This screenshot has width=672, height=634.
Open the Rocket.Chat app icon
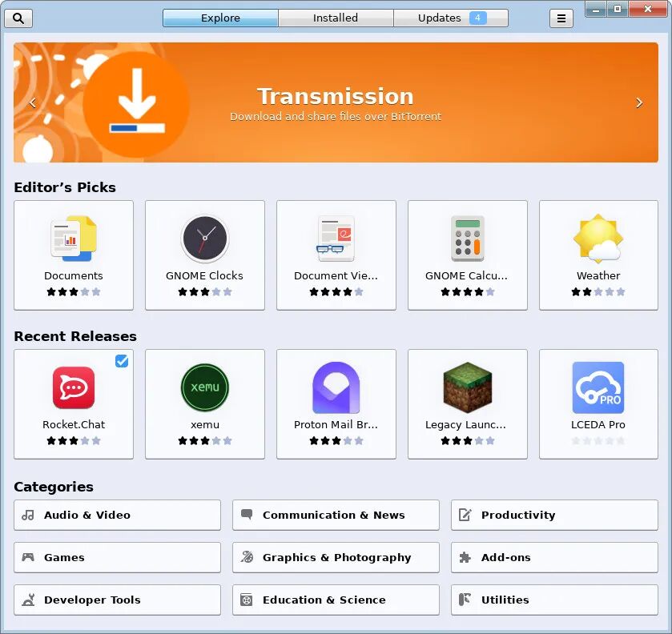pyautogui.click(x=74, y=387)
